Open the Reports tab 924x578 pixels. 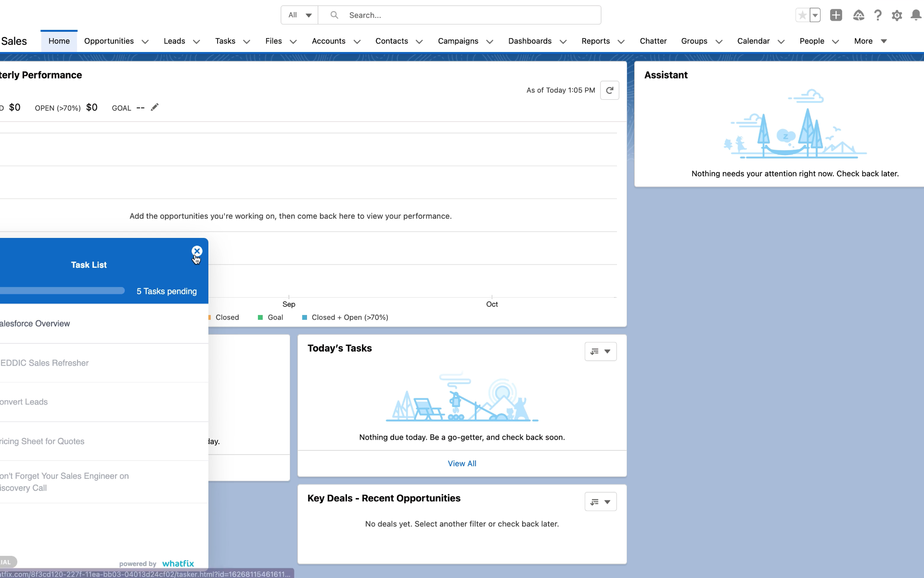click(596, 41)
